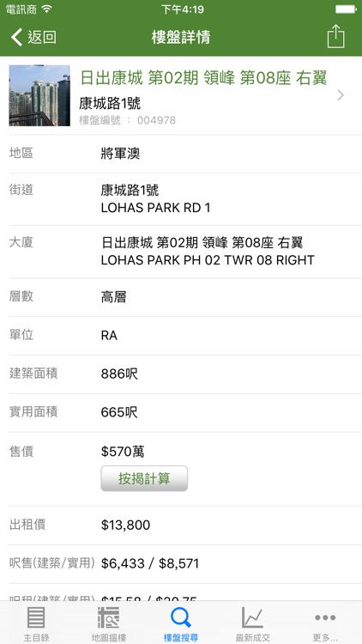The image size is (362, 644).
Task: View the property building photo thumbnail
Action: coord(39,95)
